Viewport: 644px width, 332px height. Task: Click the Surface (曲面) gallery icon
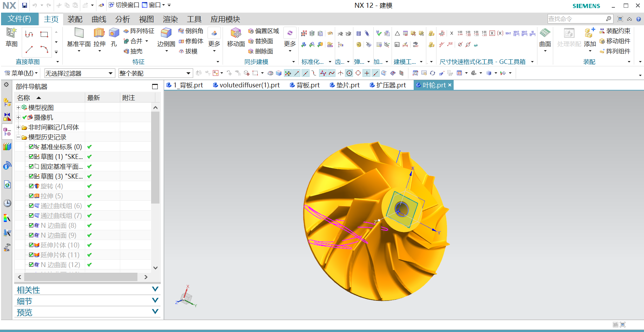click(x=545, y=33)
